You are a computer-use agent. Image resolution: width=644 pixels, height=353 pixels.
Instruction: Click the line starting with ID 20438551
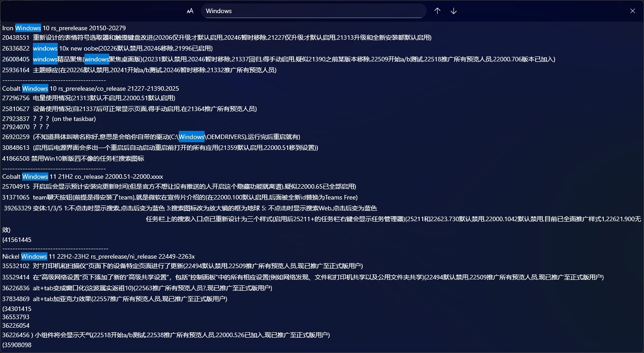[x=217, y=37]
